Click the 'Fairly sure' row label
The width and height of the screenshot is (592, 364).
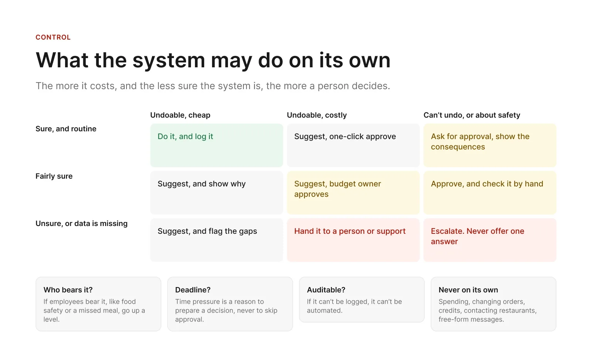point(54,176)
